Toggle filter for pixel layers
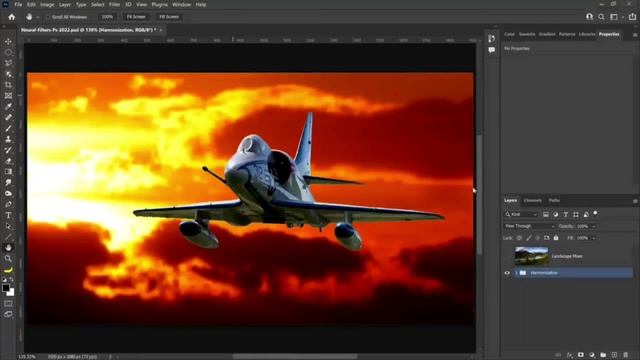 pyautogui.click(x=546, y=214)
